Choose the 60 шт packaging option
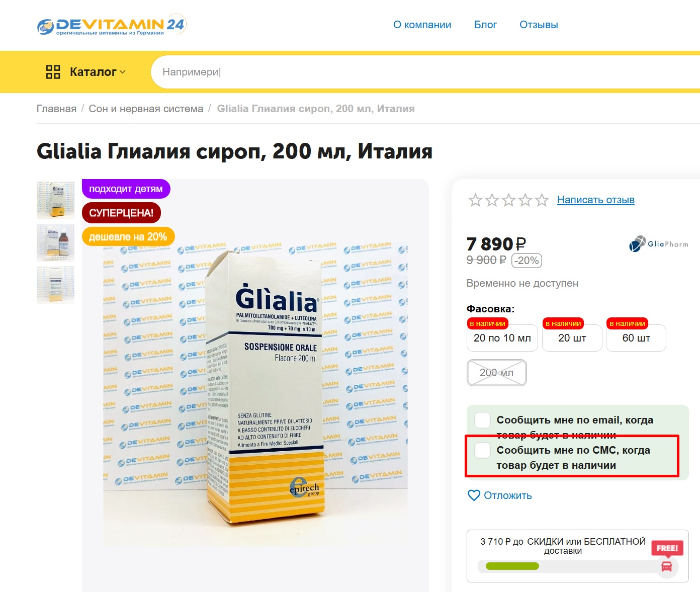This screenshot has width=700, height=592. (x=636, y=338)
